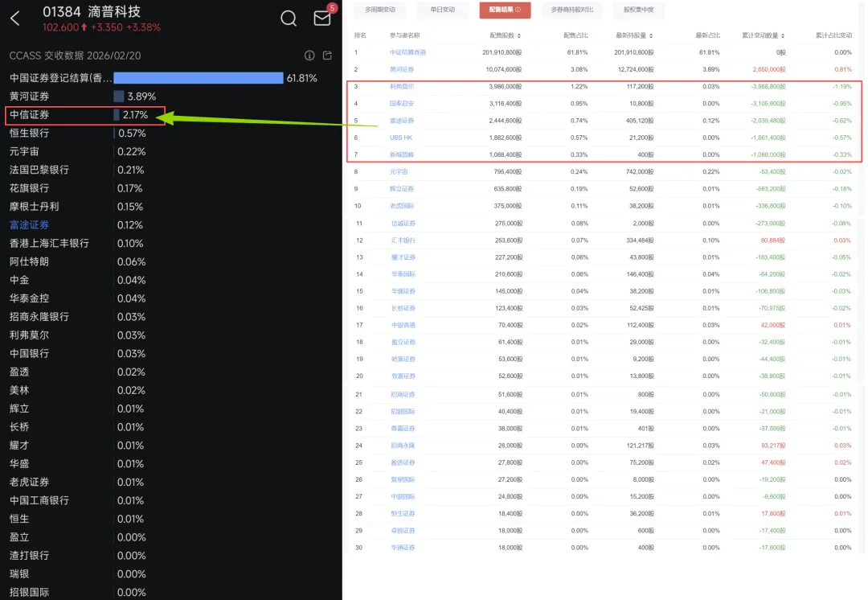Open participant link 中证结算香港
Screen dimensions: 868x600
(x=407, y=52)
